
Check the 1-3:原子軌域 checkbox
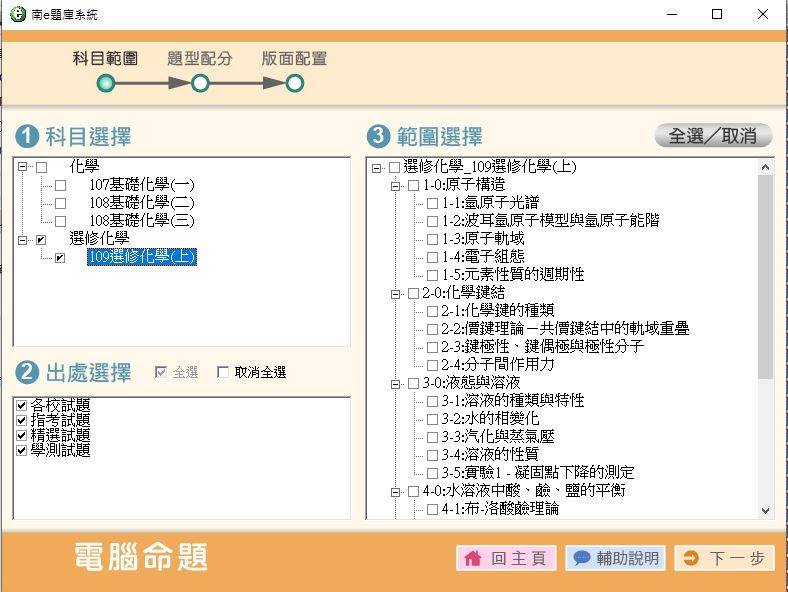(432, 239)
